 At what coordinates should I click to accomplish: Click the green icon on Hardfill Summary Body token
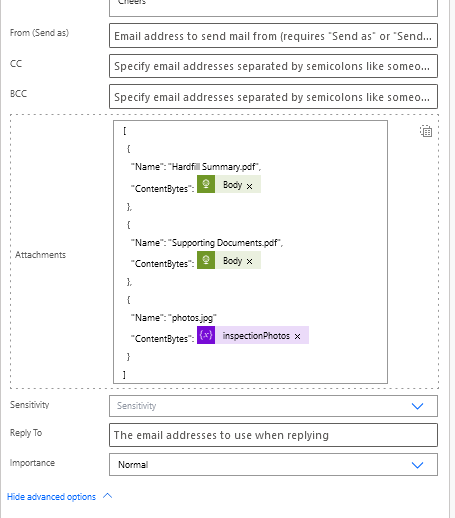coord(206,184)
